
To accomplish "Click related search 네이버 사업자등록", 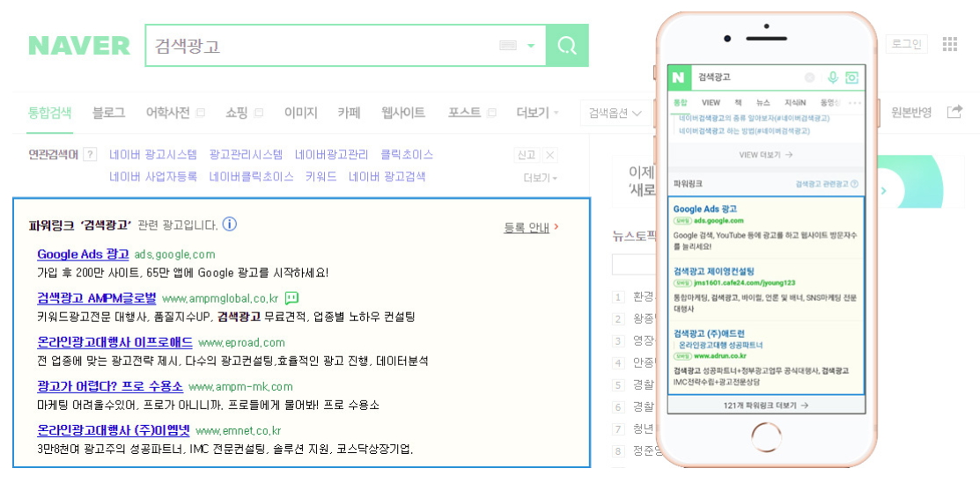I will pyautogui.click(x=153, y=177).
